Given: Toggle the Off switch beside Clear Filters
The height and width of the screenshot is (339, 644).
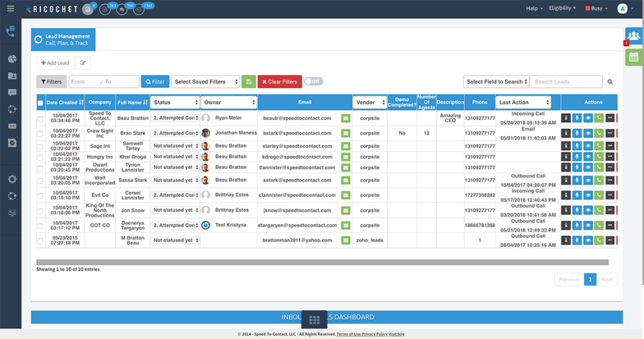Looking at the screenshot, I should click(313, 81).
